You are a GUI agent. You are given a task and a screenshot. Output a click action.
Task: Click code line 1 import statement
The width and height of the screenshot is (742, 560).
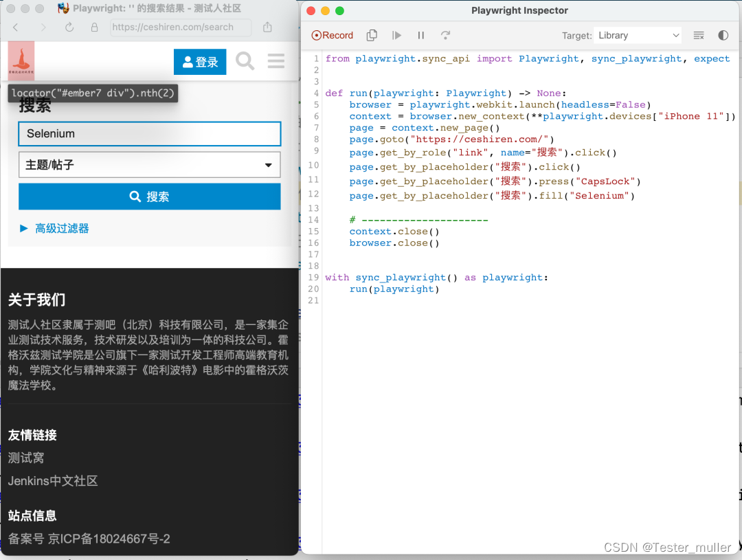[527, 58]
